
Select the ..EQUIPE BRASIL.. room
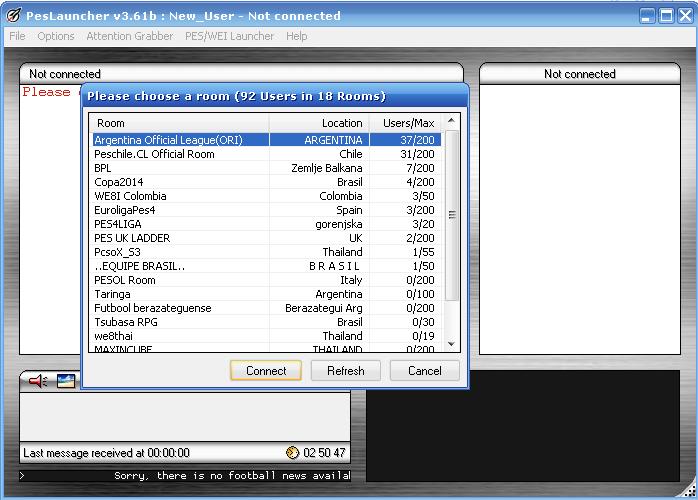click(x=267, y=266)
